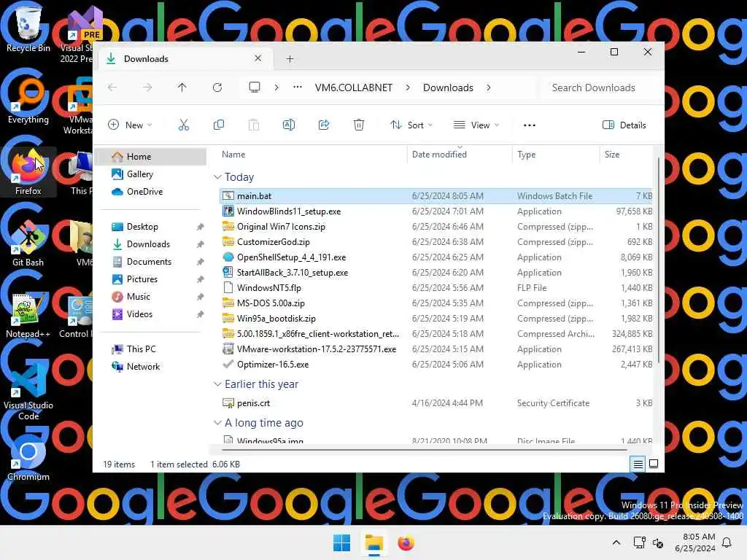747x560 pixels.
Task: Select Visual Studio Code desktop shortcut
Action: tap(28, 392)
